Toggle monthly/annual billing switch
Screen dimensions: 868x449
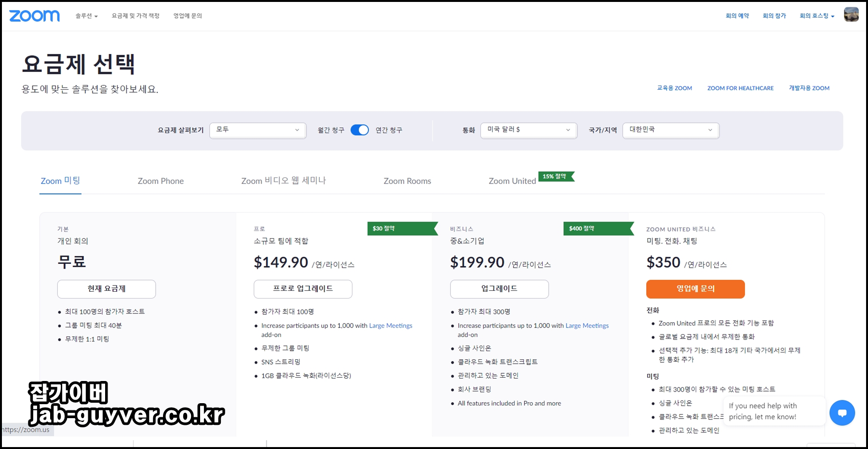coord(360,130)
